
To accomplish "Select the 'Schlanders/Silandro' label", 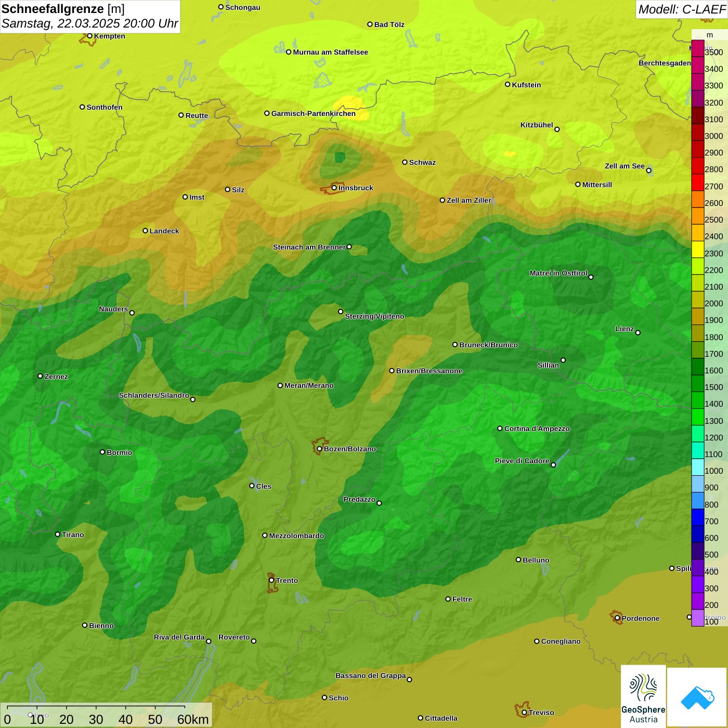I will click(x=154, y=395).
